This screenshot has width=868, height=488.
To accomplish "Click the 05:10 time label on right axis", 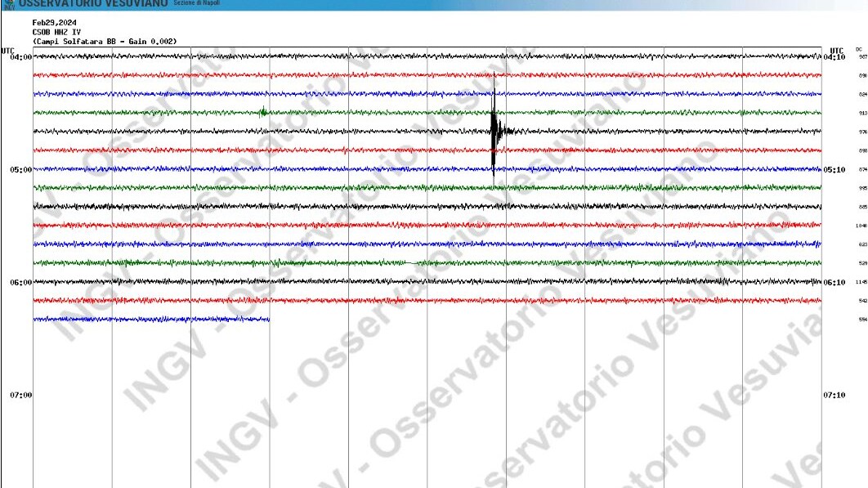I will pos(834,169).
